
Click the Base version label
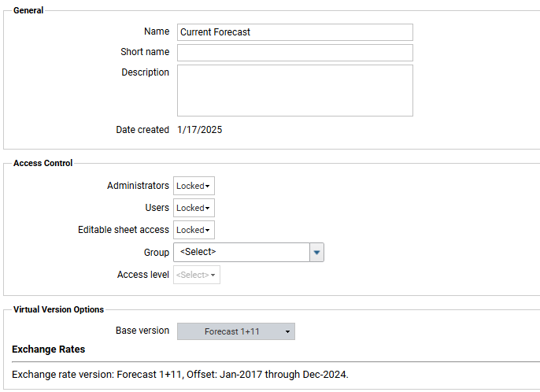142,331
